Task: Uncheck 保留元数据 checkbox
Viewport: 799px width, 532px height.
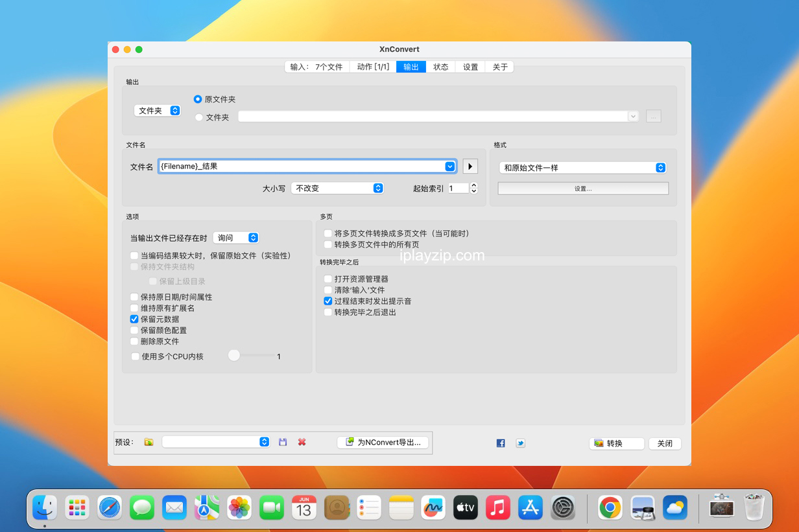Action: click(135, 319)
